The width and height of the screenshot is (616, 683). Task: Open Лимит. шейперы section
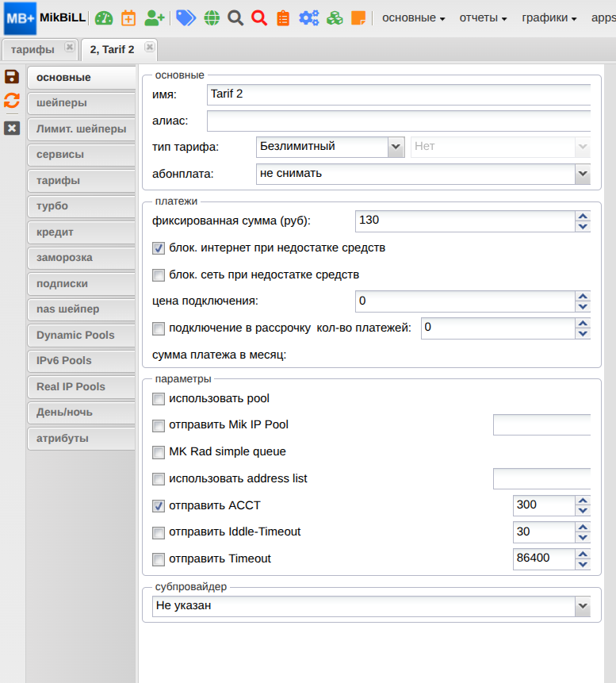click(x=82, y=129)
